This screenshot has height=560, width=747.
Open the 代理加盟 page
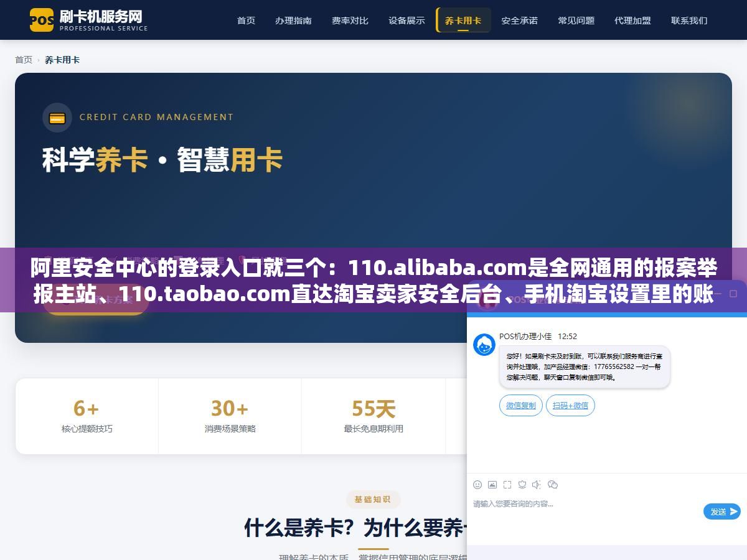(x=632, y=20)
